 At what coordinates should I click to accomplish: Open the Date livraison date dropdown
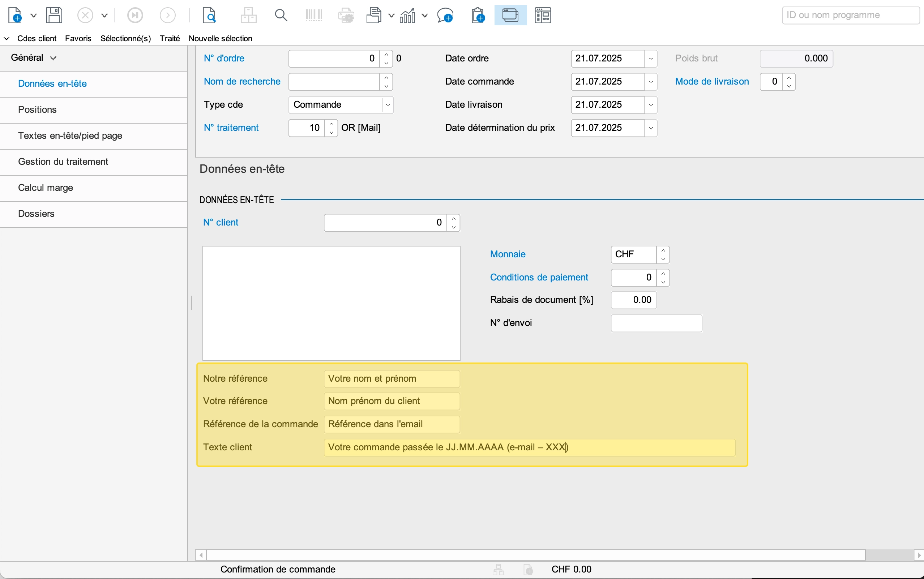coord(651,105)
